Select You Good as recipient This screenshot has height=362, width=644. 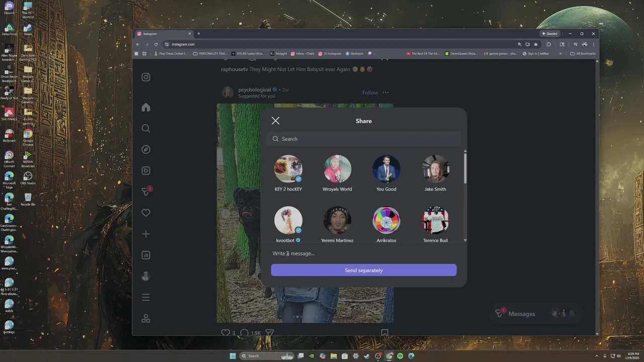point(386,173)
